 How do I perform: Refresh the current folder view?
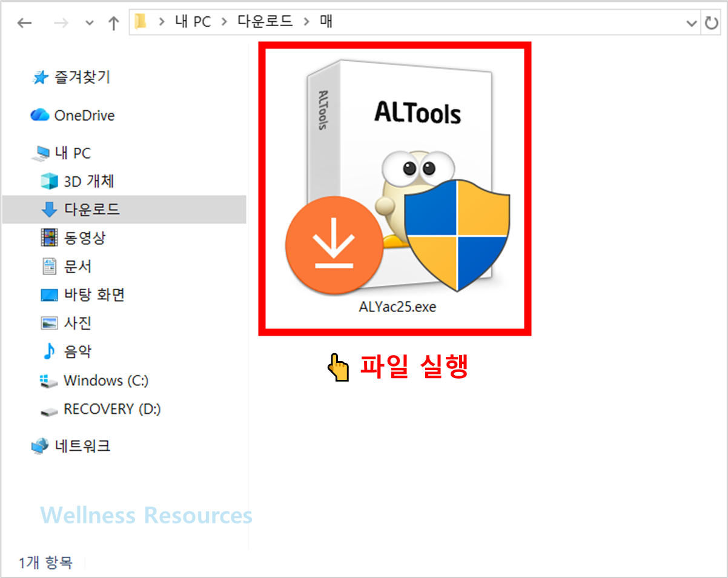710,23
